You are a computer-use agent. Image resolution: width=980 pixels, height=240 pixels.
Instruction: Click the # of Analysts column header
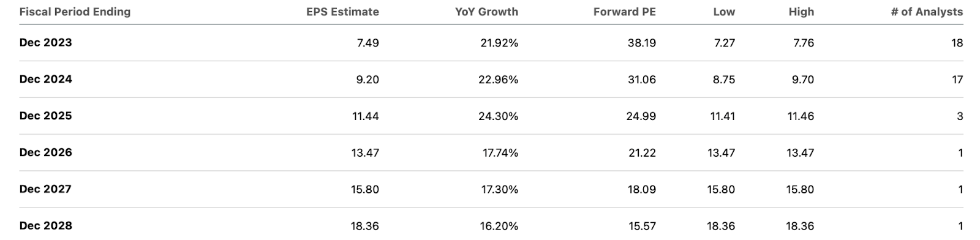[927, 12]
